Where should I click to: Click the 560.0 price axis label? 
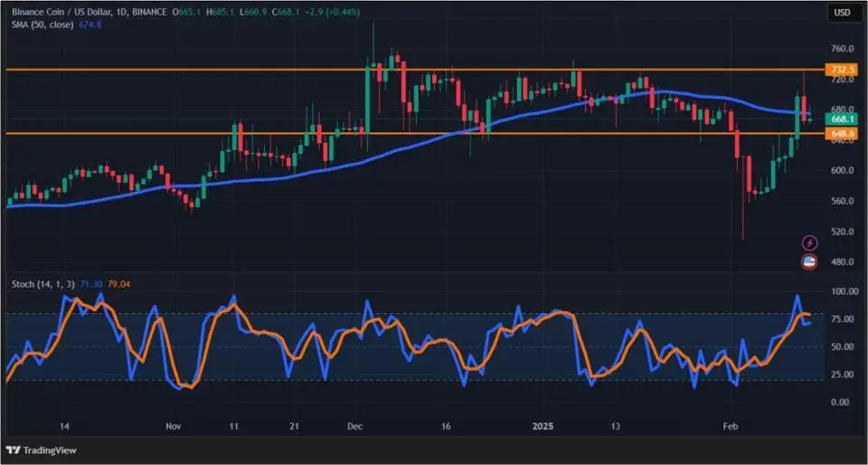(x=842, y=201)
